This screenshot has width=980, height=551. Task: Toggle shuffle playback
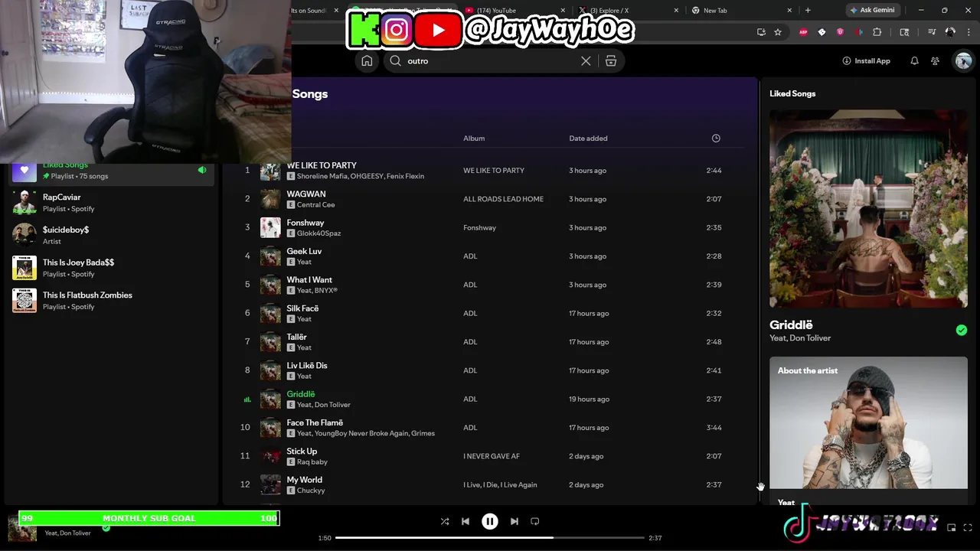coord(445,521)
